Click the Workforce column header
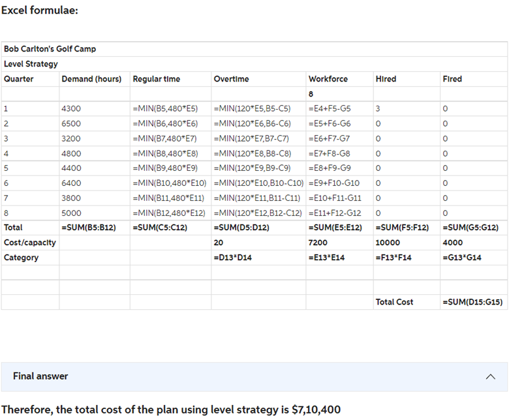 [328, 79]
